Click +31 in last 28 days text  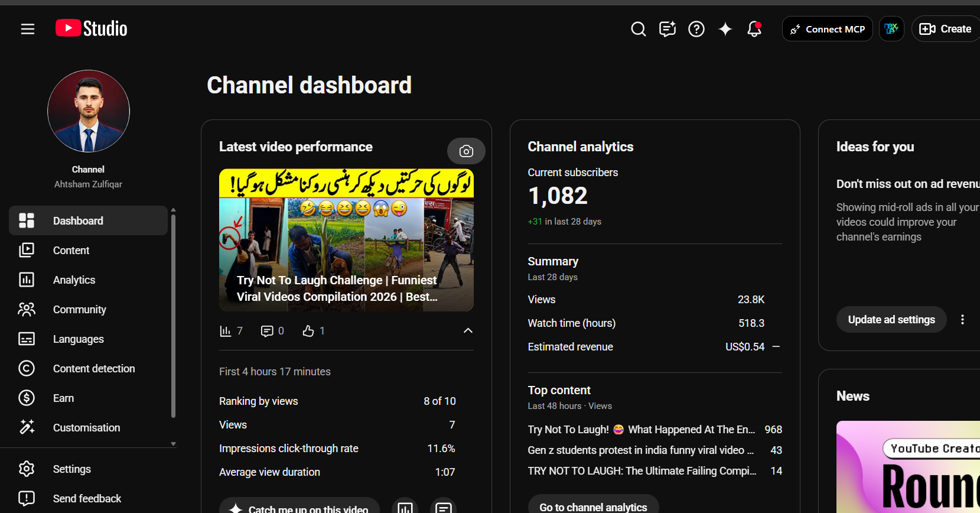click(x=564, y=222)
